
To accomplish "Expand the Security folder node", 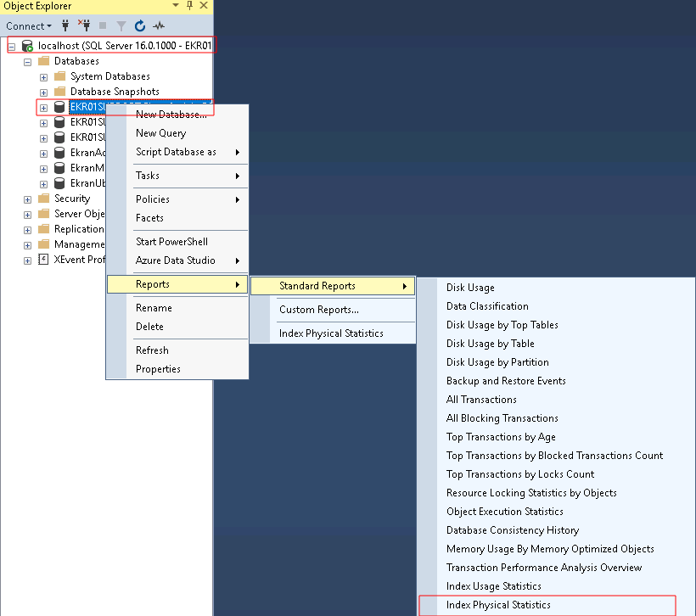I will click(x=26, y=198).
